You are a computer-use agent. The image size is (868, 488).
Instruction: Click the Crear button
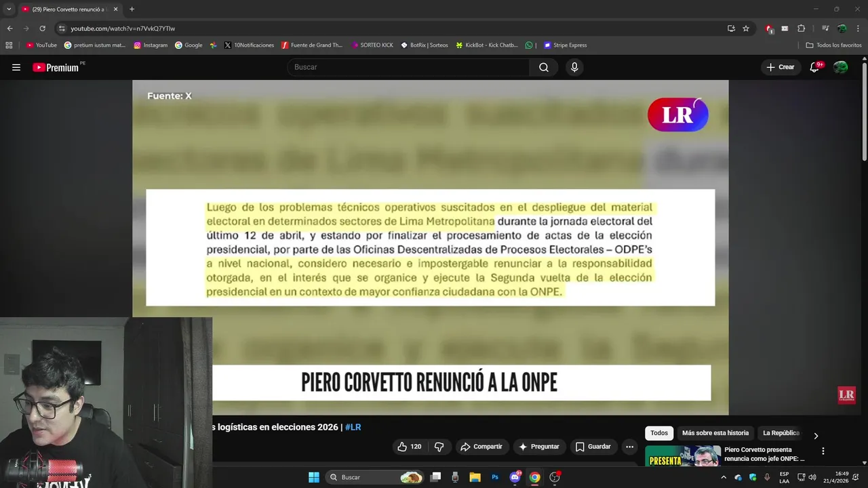pos(781,67)
